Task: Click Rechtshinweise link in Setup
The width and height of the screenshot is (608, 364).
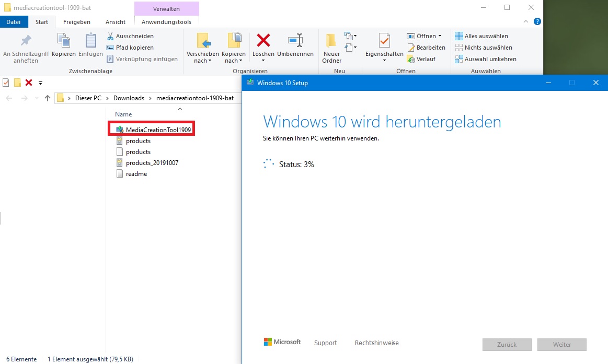Action: tap(376, 343)
